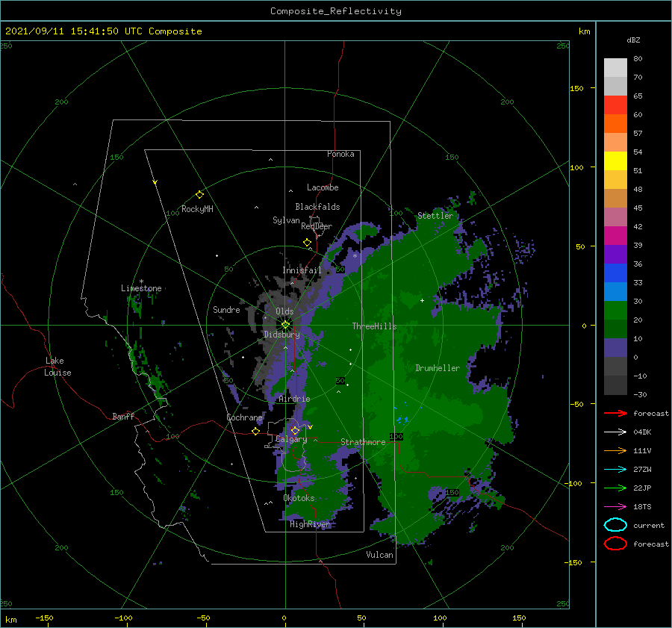Click the yellow 'km' label at top right
Image resolution: width=672 pixels, height=628 pixels.
coord(584,31)
